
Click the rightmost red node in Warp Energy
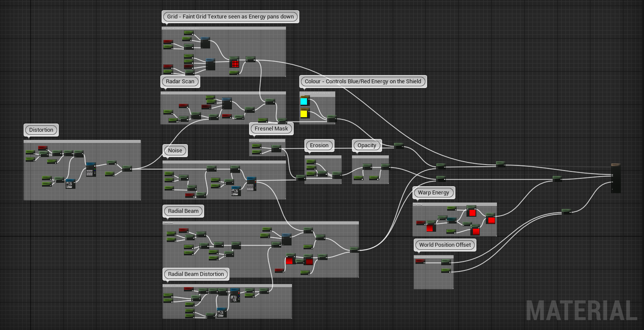(491, 219)
